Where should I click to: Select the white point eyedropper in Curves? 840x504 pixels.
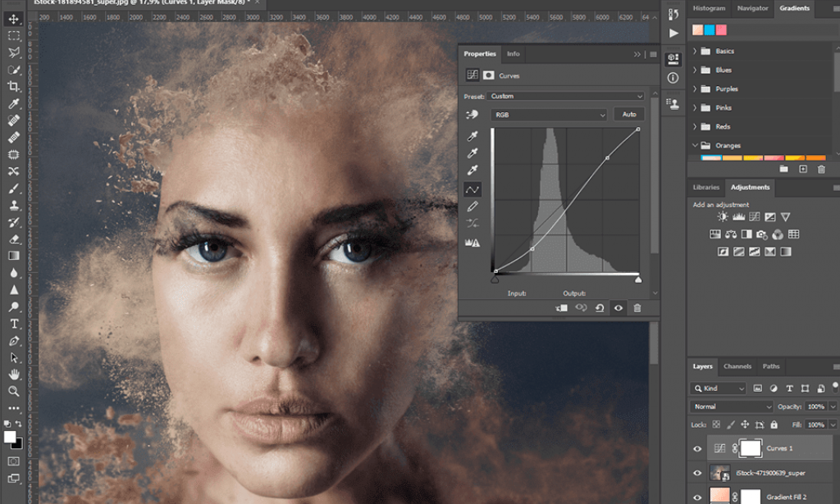click(472, 169)
